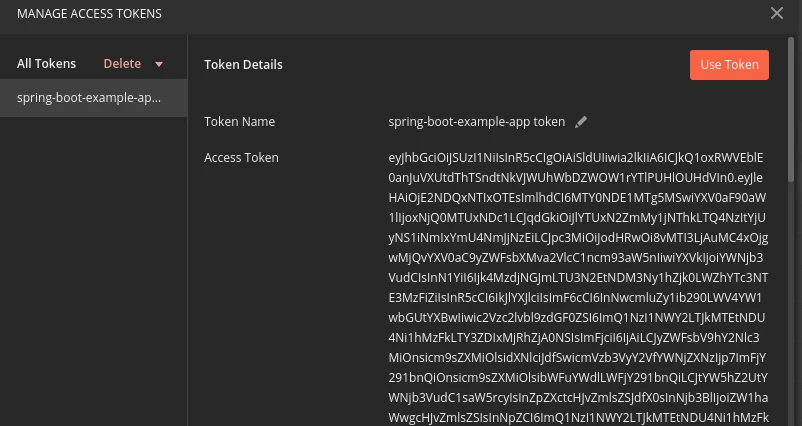Click the Use Token button
The image size is (802, 426).
click(x=729, y=65)
